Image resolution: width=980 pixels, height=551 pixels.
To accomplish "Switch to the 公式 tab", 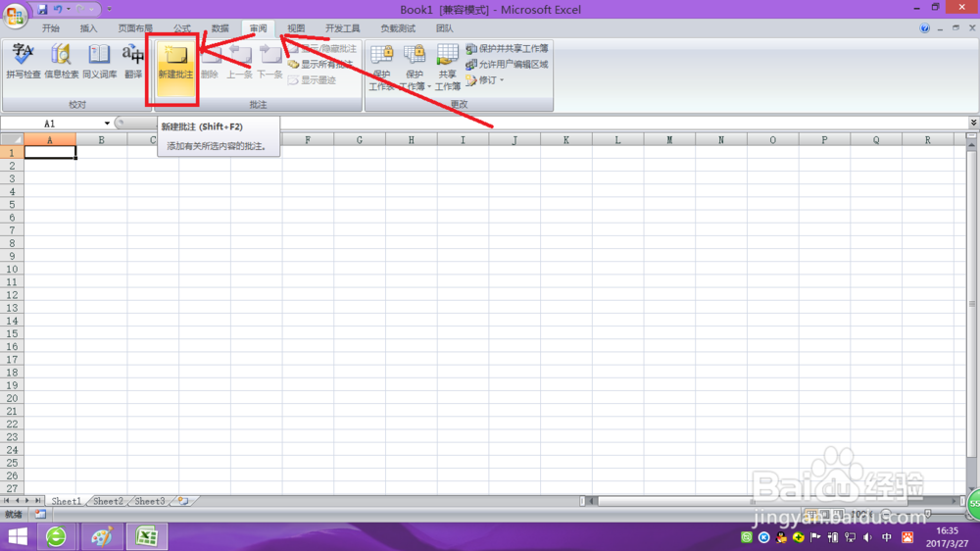I will pos(182,28).
